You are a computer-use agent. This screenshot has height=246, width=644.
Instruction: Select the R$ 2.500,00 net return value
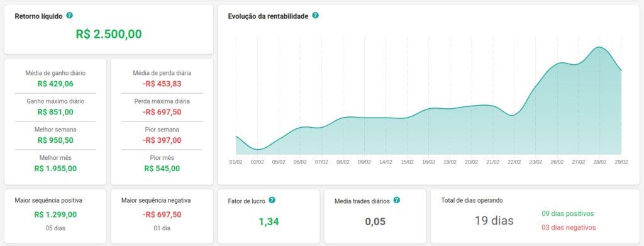coord(109,34)
